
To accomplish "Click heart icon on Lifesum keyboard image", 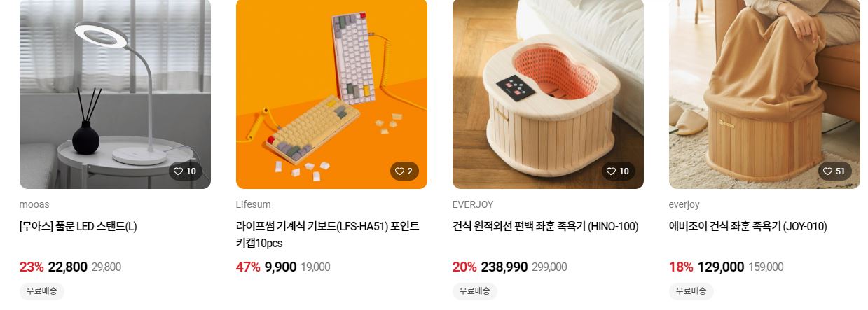I will (x=404, y=171).
